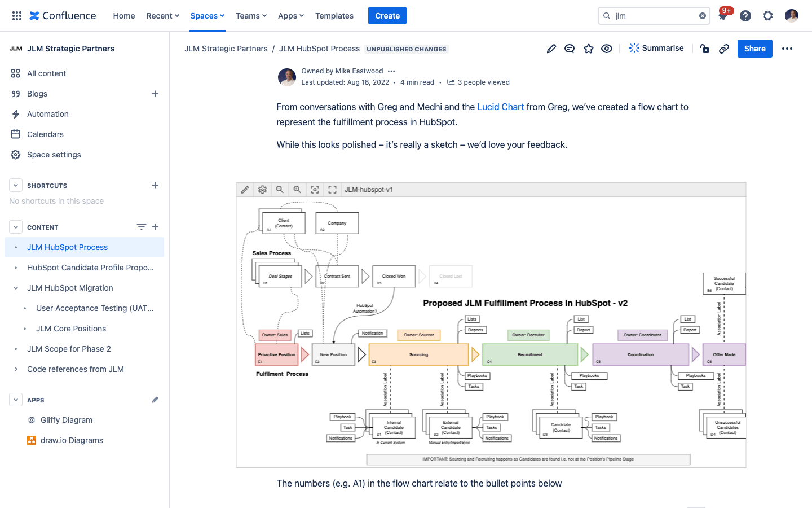Viewport: 812px width, 508px height.
Task: Add a shortcut with plus icon
Action: (x=155, y=185)
